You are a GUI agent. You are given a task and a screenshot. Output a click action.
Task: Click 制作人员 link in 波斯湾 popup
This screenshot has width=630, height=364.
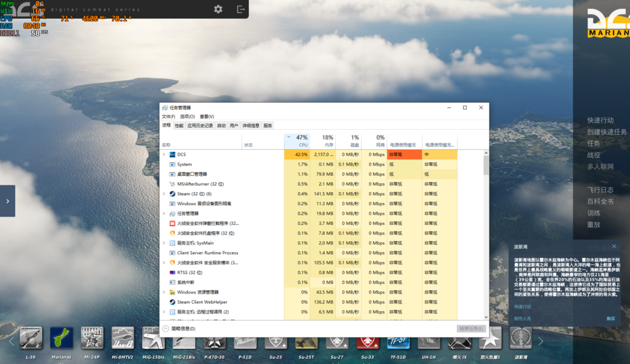[x=522, y=318]
